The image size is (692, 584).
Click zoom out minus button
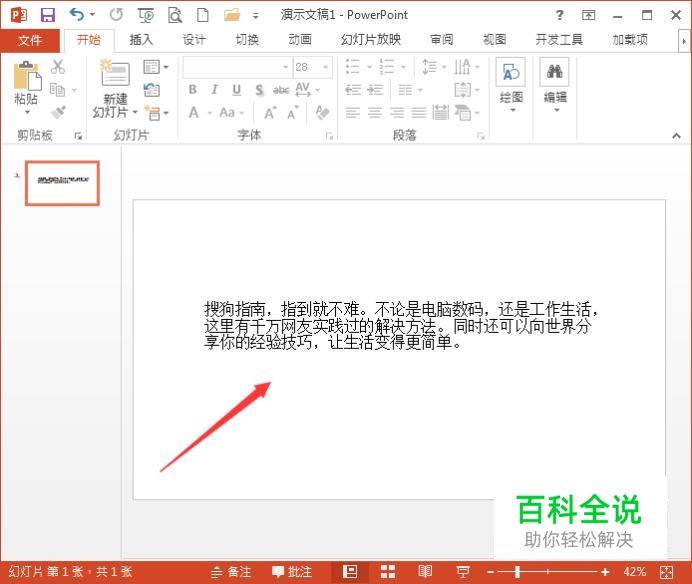click(490, 573)
